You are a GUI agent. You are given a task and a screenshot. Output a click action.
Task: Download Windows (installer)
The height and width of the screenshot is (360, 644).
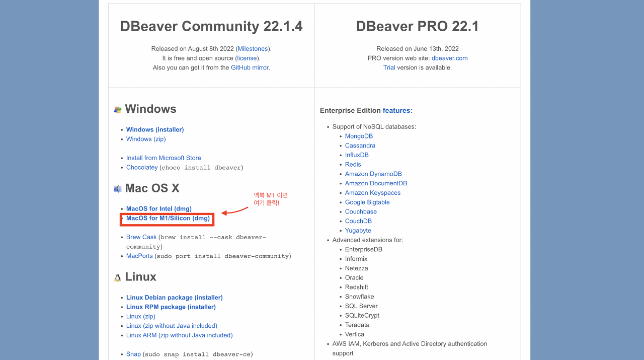(x=155, y=130)
